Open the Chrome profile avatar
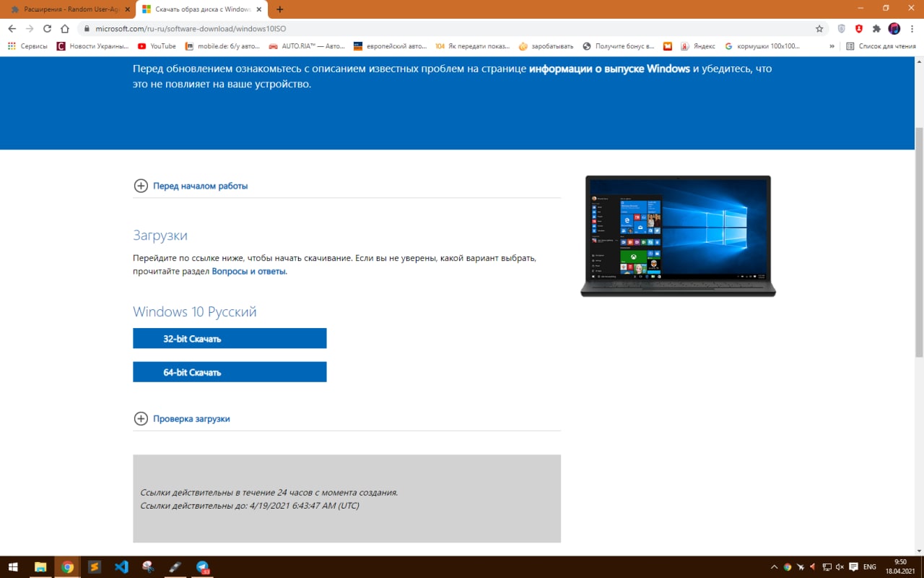 point(894,29)
